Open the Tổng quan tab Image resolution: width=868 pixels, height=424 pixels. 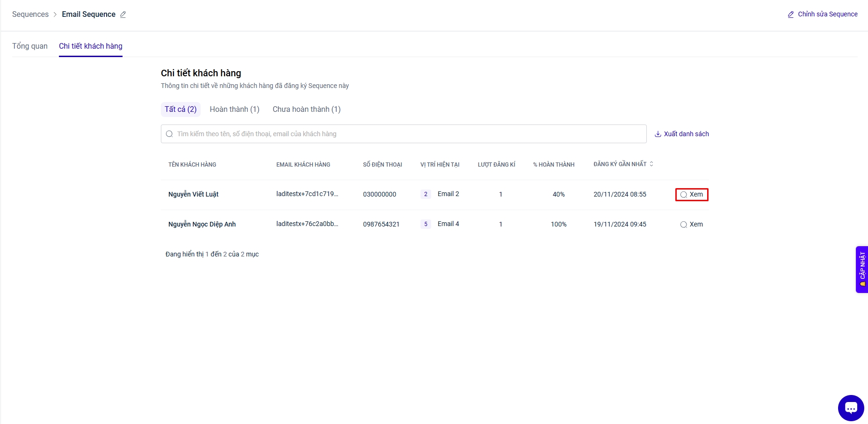tap(30, 46)
